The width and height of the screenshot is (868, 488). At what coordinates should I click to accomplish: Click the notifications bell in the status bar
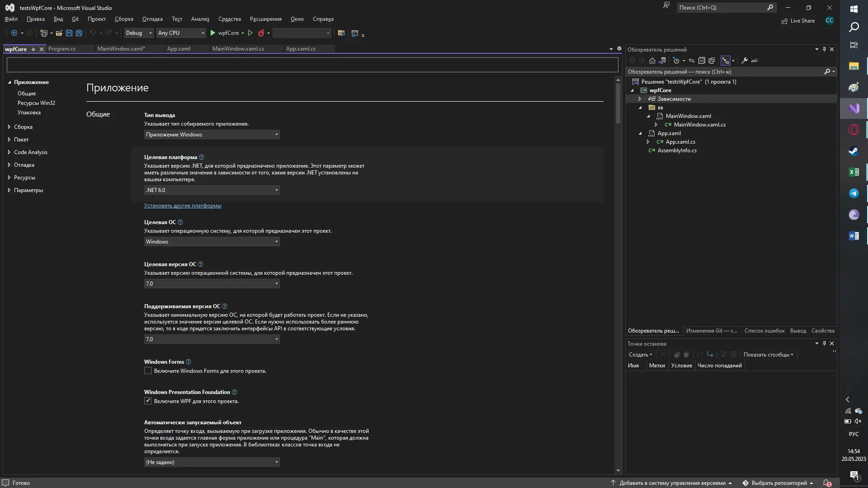[x=827, y=483]
